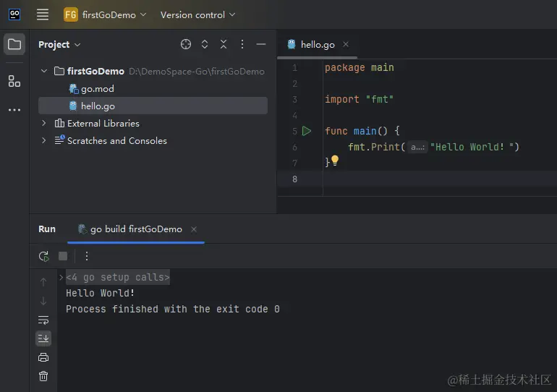The image size is (557, 392).
Task: Open the Structure tool window icon
Action: pos(14,81)
